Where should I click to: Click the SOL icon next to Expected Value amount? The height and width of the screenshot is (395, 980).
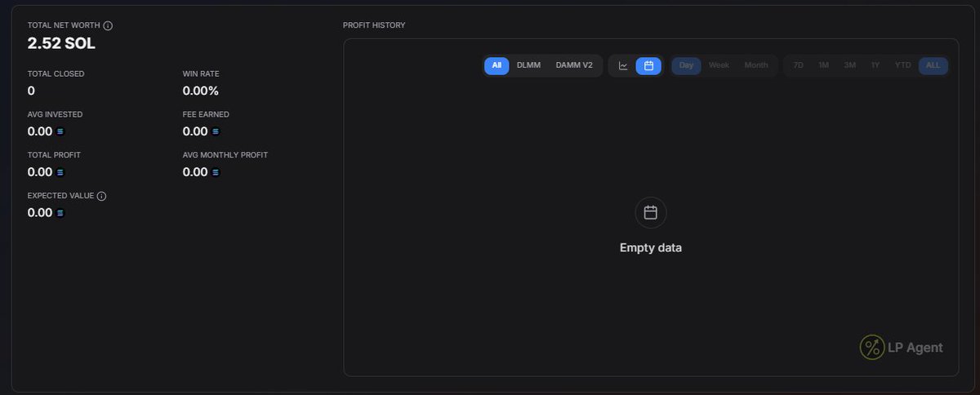[60, 213]
